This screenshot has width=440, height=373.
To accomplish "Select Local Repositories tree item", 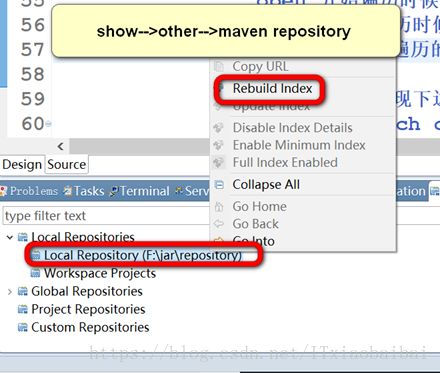I will (83, 237).
